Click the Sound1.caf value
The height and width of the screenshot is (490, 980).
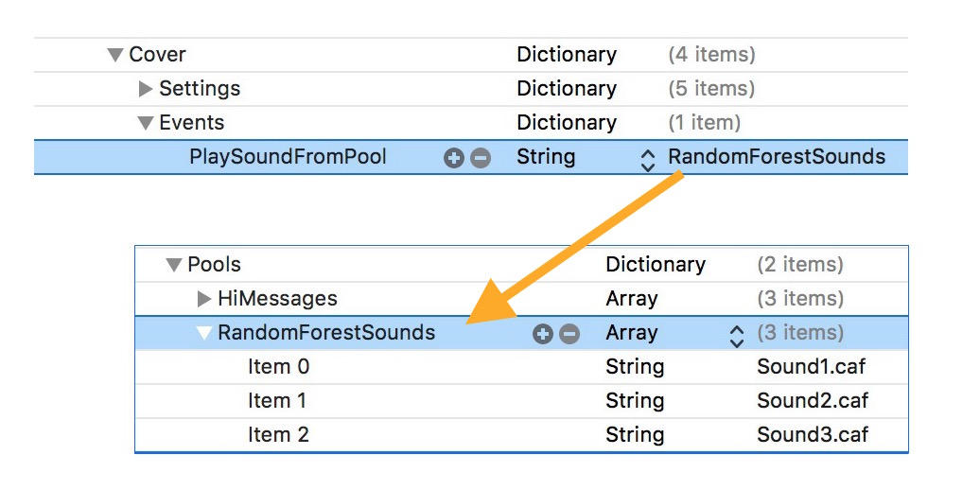point(811,367)
